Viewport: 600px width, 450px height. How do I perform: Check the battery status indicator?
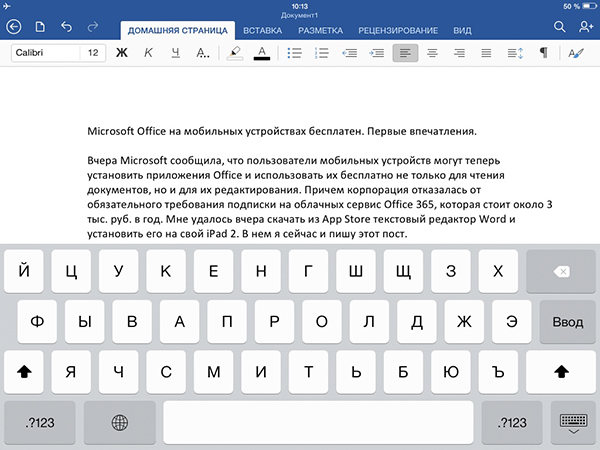click(589, 6)
